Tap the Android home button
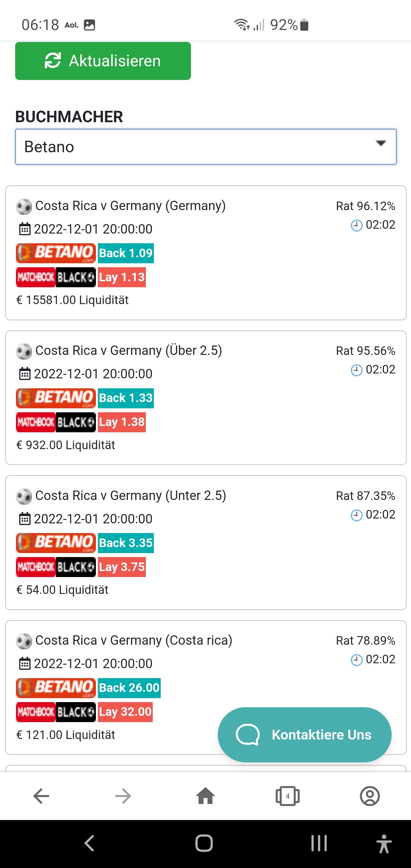This screenshot has height=868, width=411. pyautogui.click(x=204, y=843)
